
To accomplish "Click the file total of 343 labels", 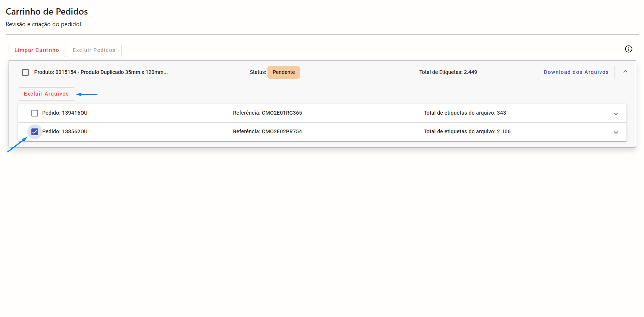I will pos(465,113).
